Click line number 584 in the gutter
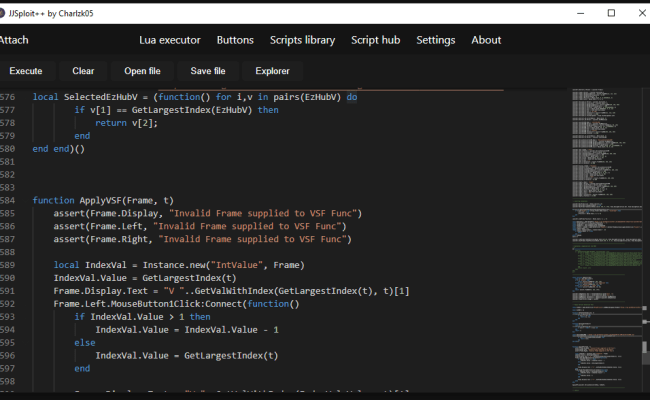Screen dimensions: 650x400 (7, 201)
